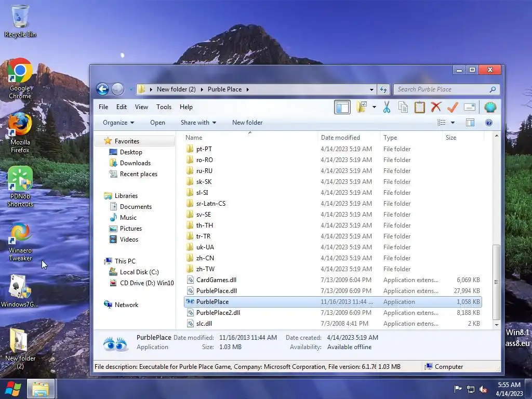Click the muted volume icon in system tray

click(483, 389)
